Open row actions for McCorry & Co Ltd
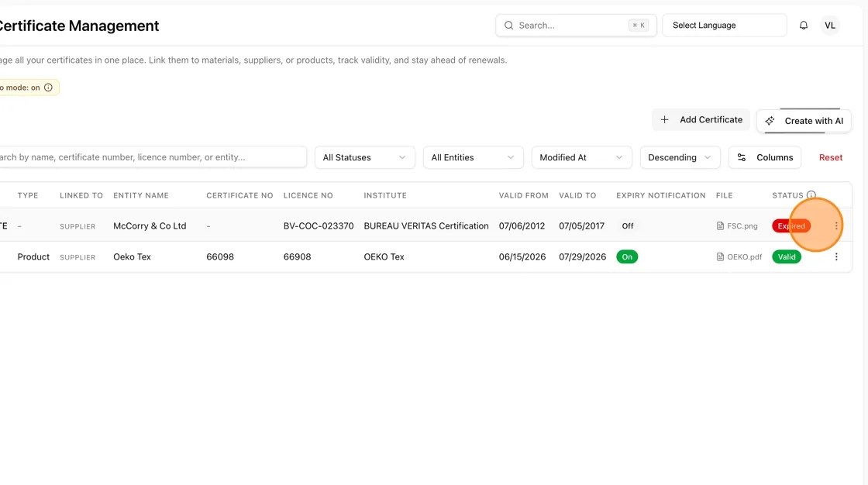This screenshot has height=485, width=868. [x=836, y=226]
